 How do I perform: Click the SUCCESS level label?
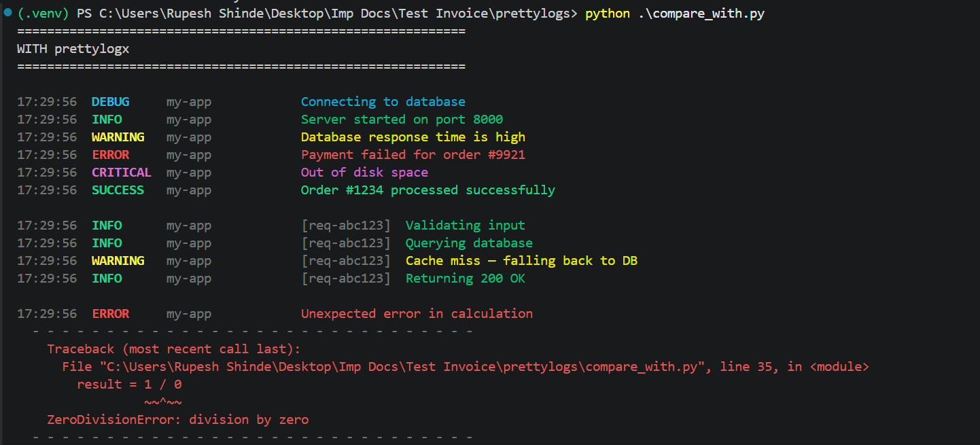pos(118,190)
